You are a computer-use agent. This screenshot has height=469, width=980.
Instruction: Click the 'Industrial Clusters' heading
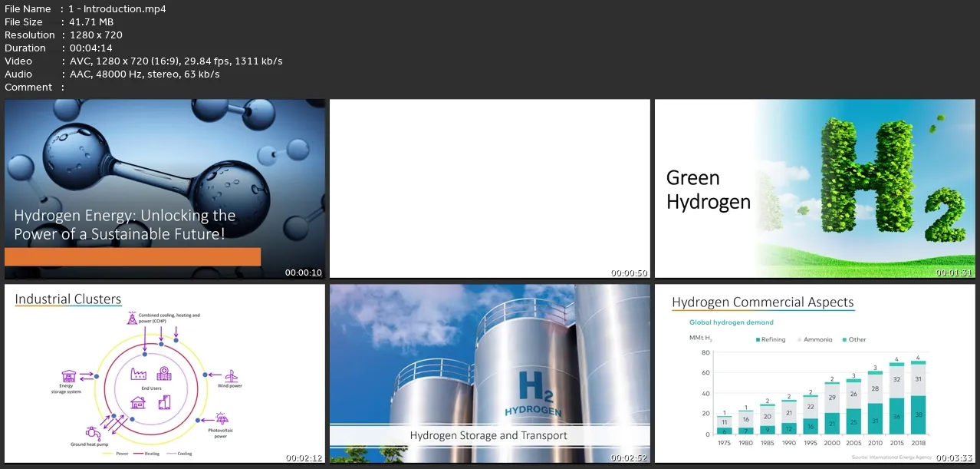click(x=68, y=299)
